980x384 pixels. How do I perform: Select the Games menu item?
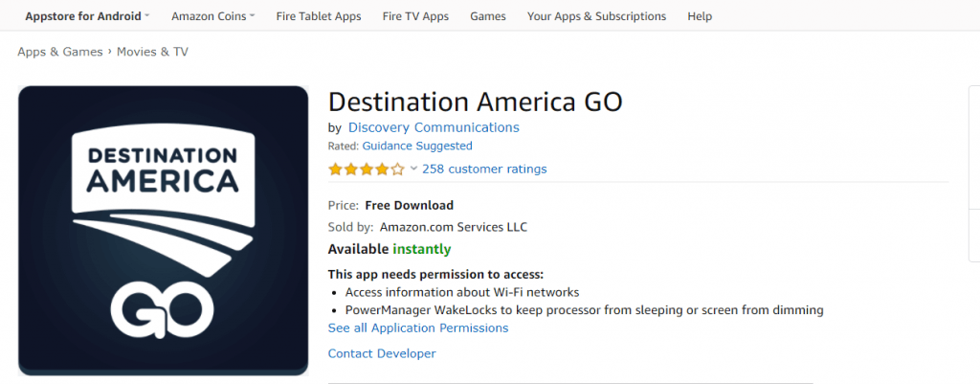pos(488,16)
